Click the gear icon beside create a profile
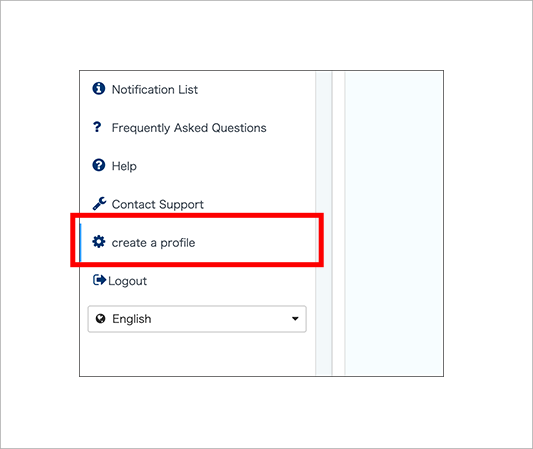The image size is (533, 449). [99, 242]
